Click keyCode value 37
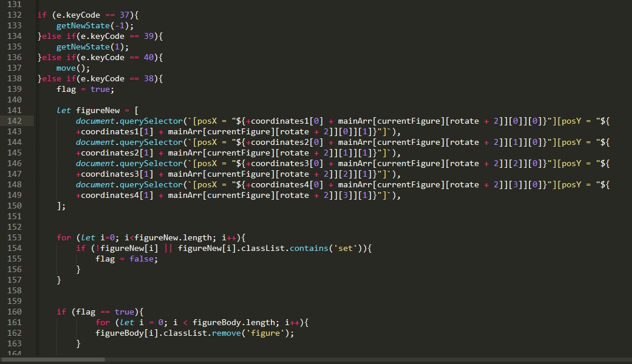The height and width of the screenshot is (364, 632). (124, 15)
